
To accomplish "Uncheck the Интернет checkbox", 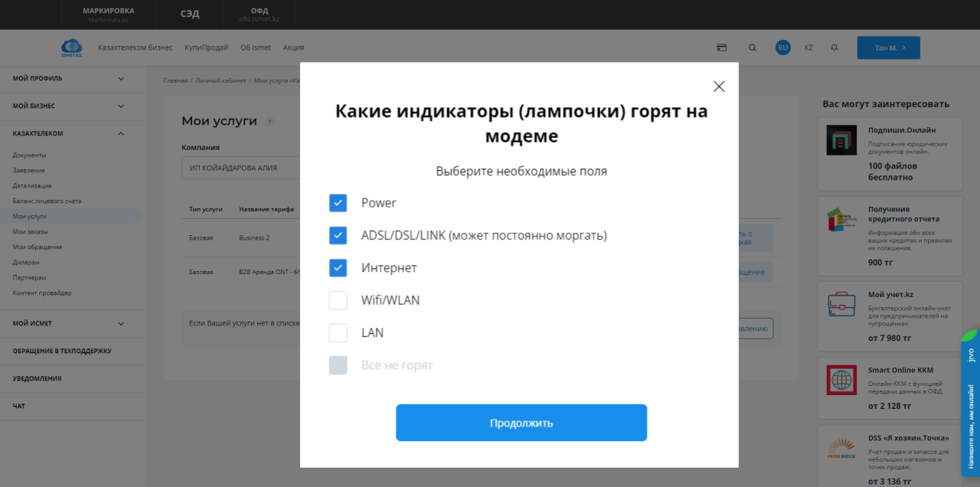I will (x=338, y=268).
